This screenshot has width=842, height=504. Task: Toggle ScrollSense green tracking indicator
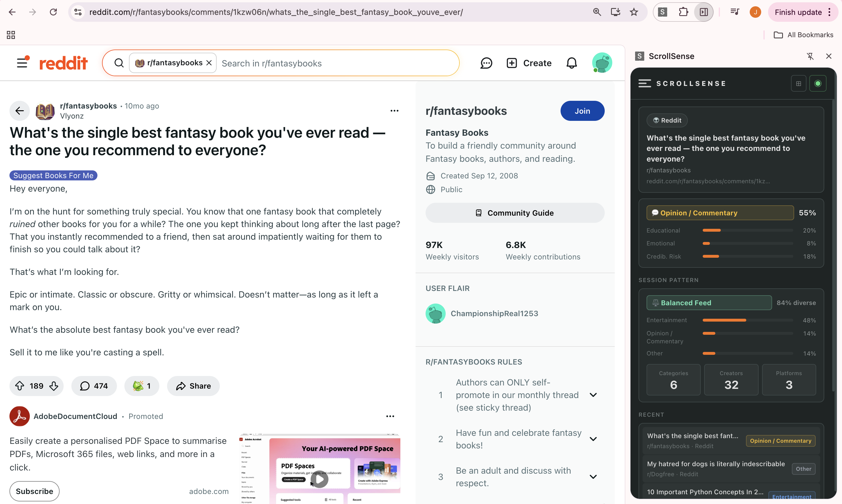coord(818,84)
